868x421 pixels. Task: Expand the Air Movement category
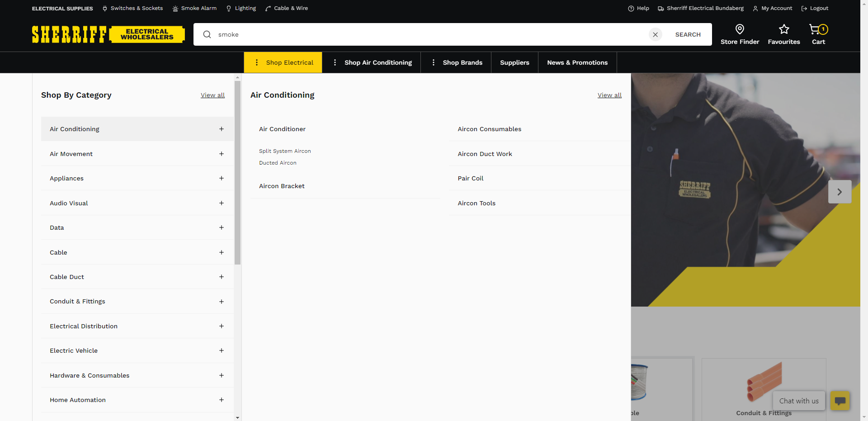tap(221, 154)
